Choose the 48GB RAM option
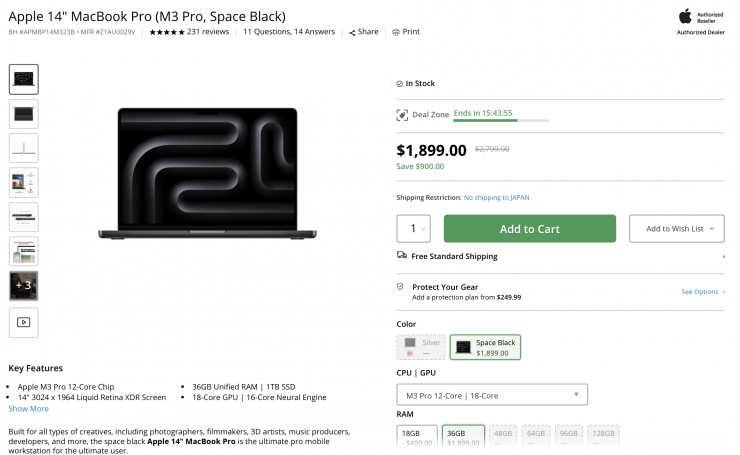Screen dimensions: 740x455 (x=504, y=438)
